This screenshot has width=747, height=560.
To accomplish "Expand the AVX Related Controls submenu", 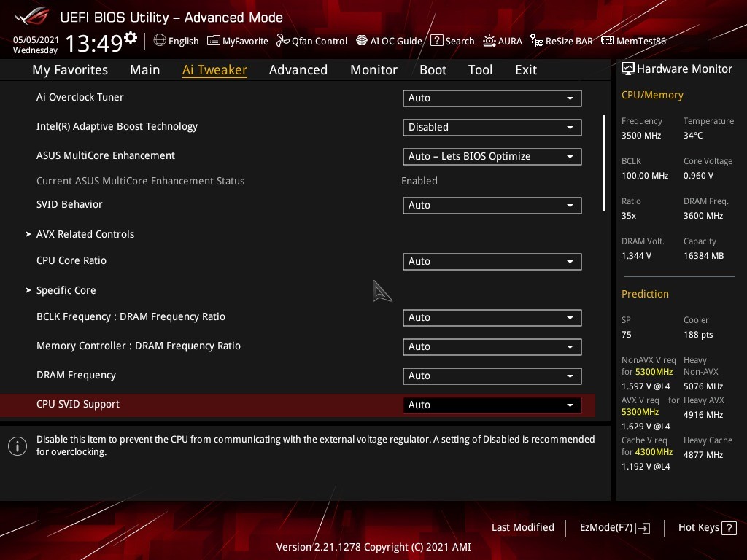I will (85, 234).
